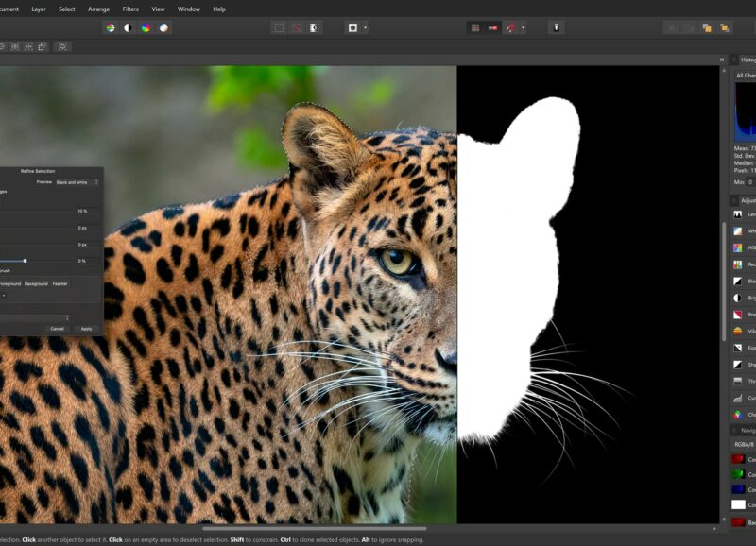Open the Window menu

coord(188,9)
